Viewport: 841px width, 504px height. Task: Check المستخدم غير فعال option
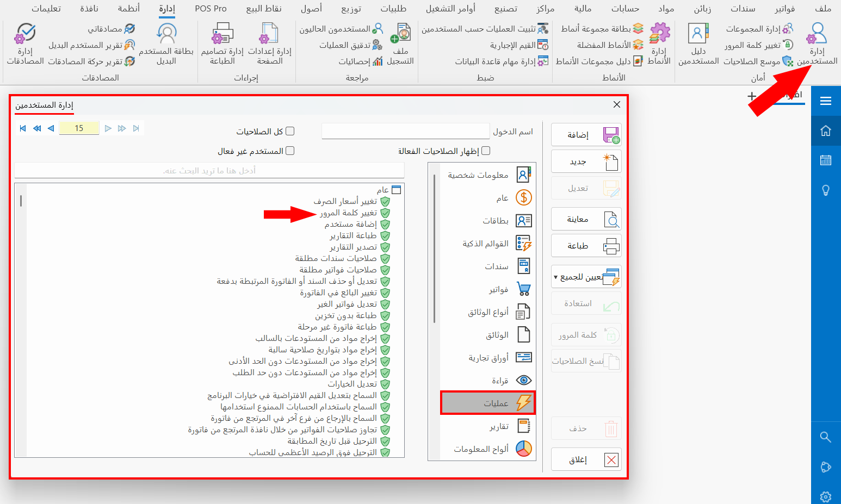pyautogui.click(x=290, y=151)
